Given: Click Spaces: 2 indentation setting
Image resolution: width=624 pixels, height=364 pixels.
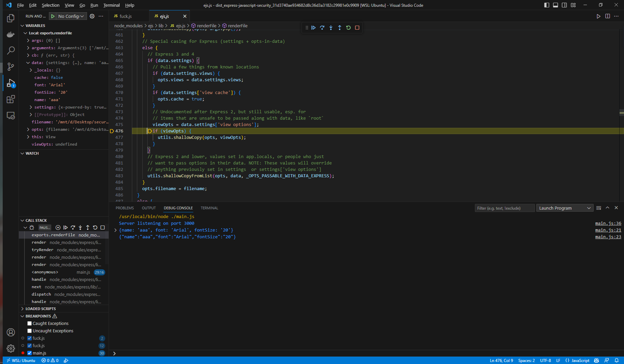Looking at the screenshot, I should 527,360.
